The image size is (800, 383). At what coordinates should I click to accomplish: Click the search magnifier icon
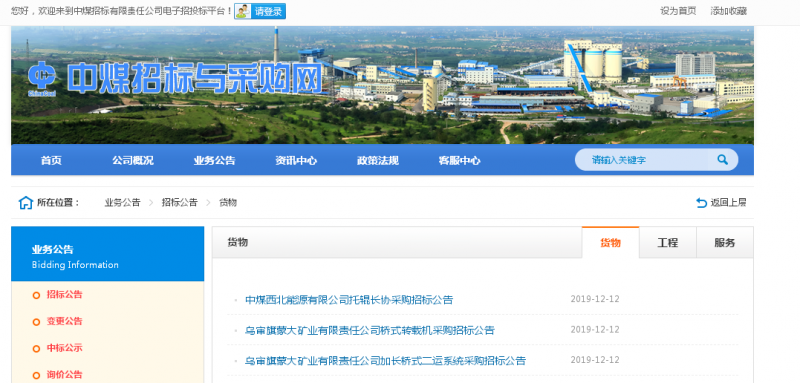pos(722,160)
